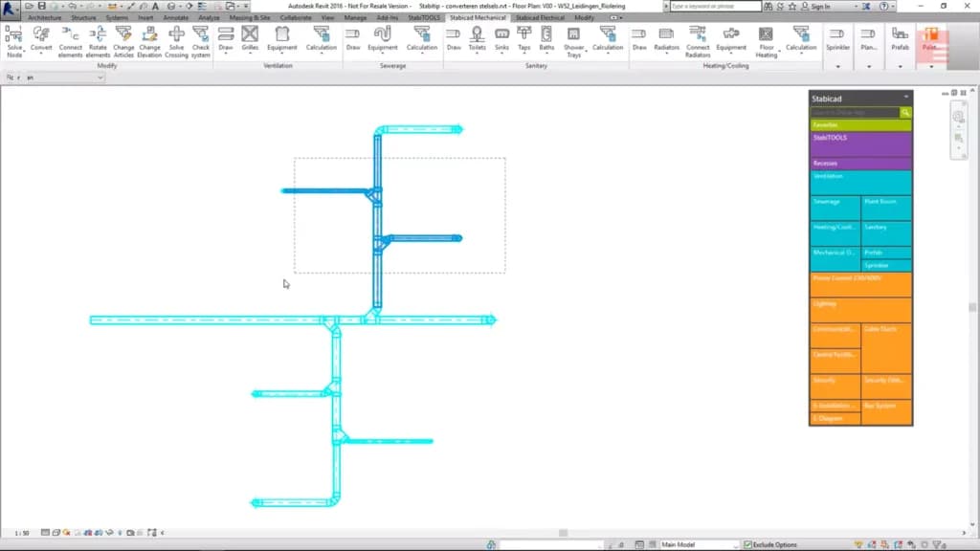This screenshot has width=980, height=551.
Task: Open the Rotate elements tool
Action: click(98, 42)
